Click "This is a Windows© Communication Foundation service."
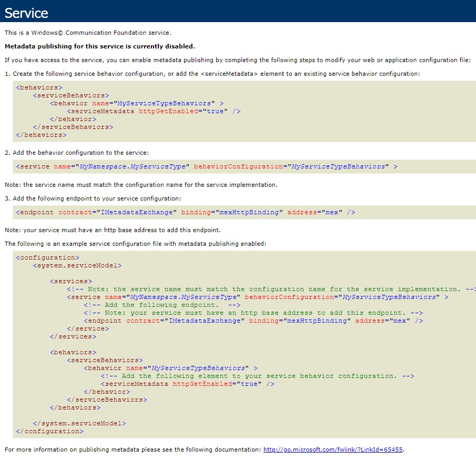Image resolution: width=476 pixels, height=469 pixels. pyautogui.click(x=88, y=33)
